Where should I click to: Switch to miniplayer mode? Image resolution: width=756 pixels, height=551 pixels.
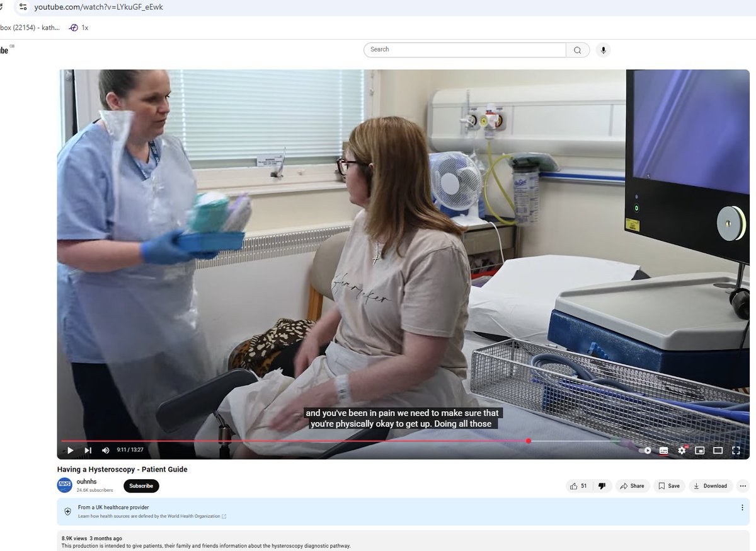[x=699, y=450]
